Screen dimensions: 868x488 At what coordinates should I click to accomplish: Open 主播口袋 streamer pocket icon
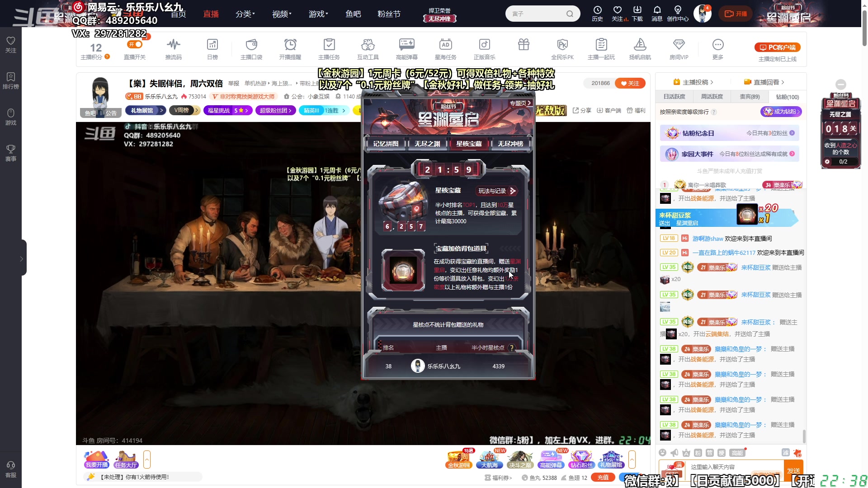point(251,49)
